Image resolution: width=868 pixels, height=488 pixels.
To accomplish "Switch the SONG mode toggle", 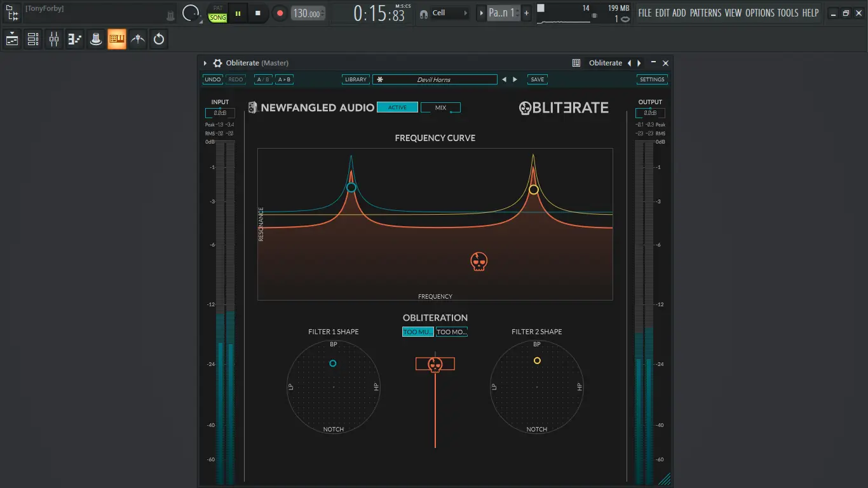I will 218,18.
